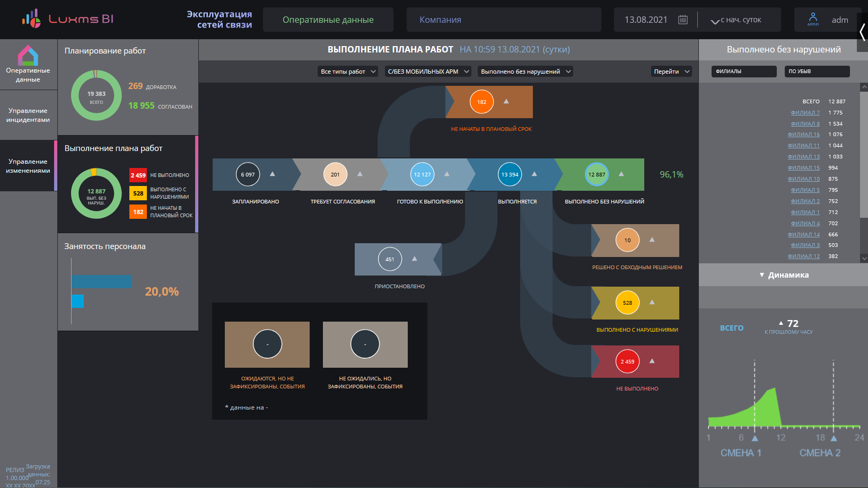Open the calendar date picker icon
868x488 pixels.
coord(683,20)
